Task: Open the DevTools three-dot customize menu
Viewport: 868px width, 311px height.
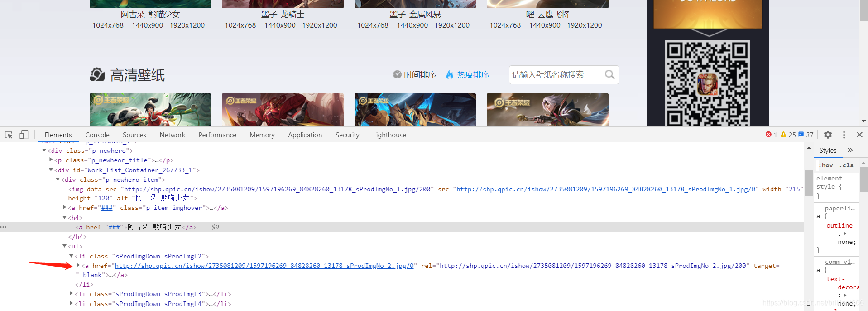Action: click(844, 135)
